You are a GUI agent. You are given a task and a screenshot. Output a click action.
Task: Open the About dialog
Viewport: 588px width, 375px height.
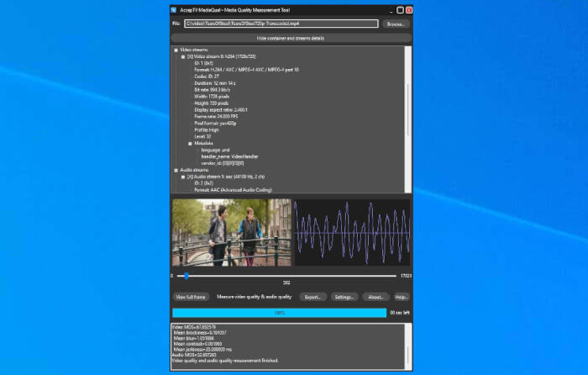pos(376,297)
